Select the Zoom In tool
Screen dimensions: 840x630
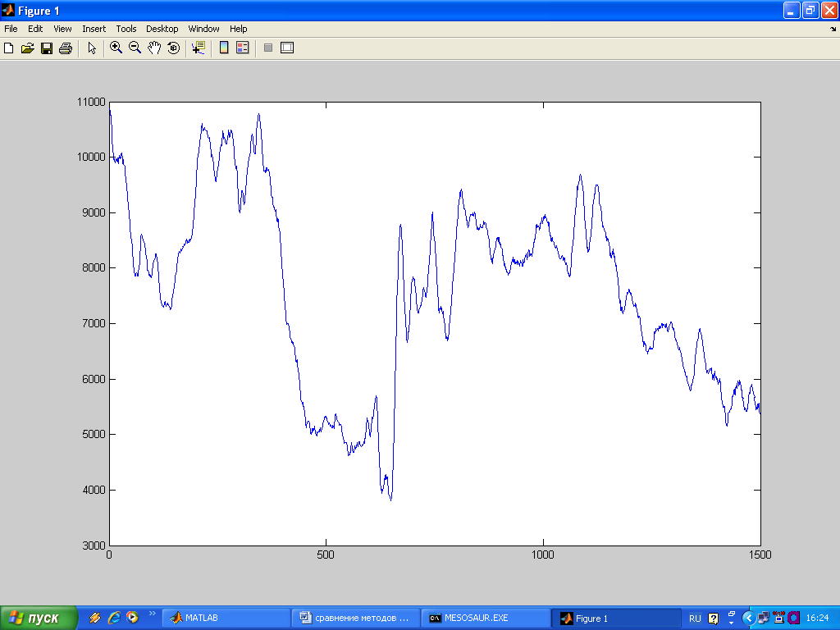[116, 48]
